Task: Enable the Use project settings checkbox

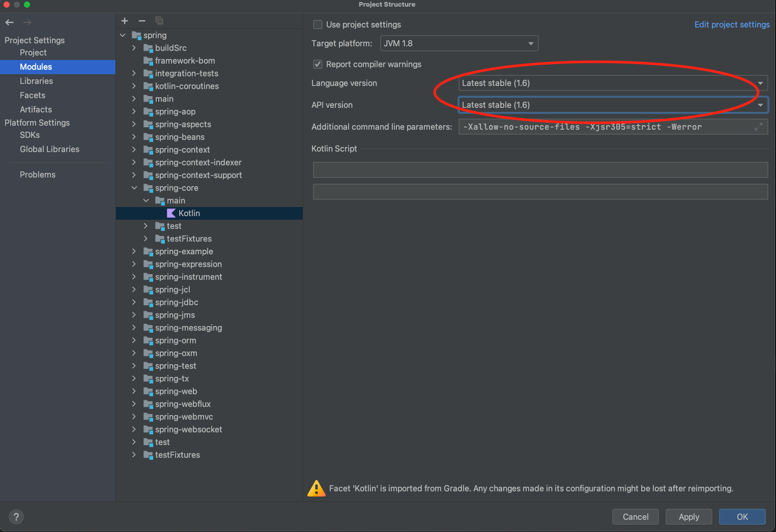Action: (318, 24)
